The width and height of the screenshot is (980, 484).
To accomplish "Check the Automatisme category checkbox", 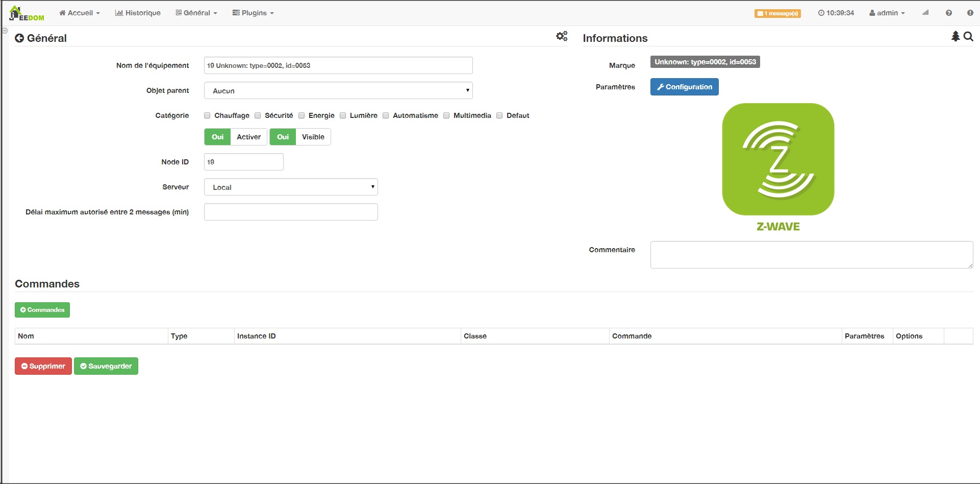I will pos(386,115).
